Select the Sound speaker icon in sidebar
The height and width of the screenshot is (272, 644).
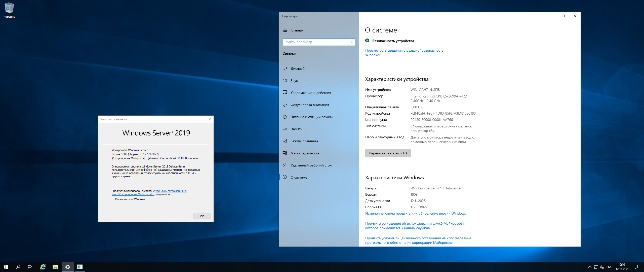[x=285, y=80]
